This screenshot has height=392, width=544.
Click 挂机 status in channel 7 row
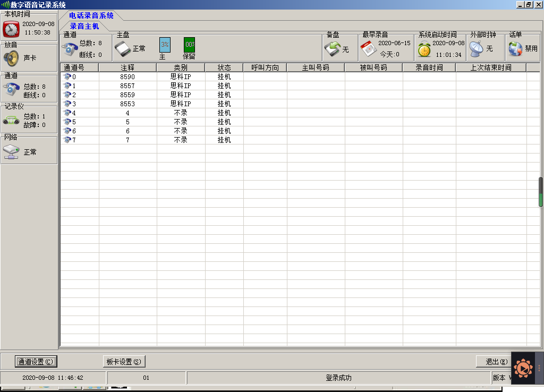[x=224, y=140]
